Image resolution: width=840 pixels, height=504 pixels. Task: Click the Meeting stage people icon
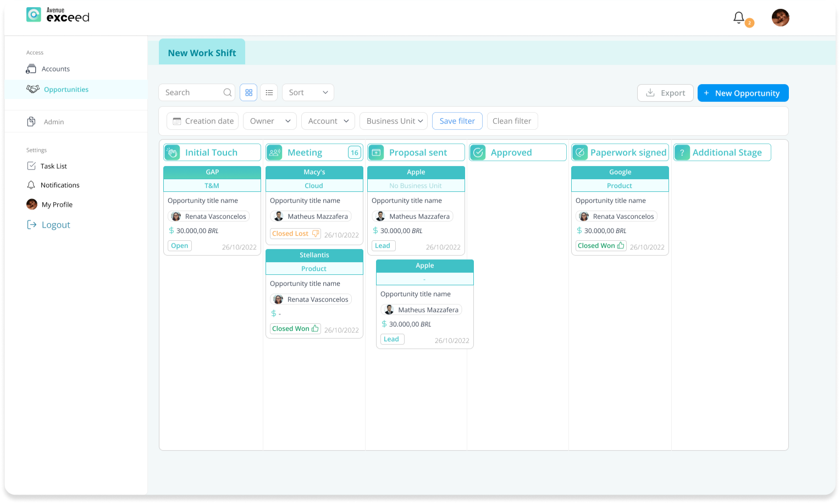coord(274,152)
